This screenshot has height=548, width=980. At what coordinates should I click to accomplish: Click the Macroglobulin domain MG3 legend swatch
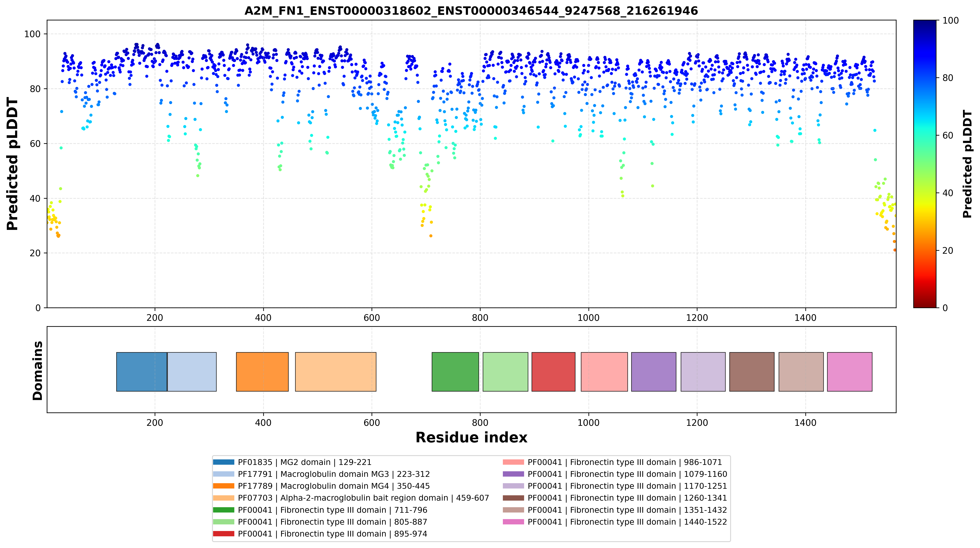223,474
